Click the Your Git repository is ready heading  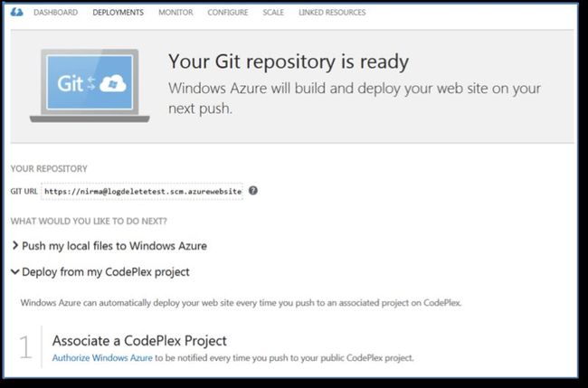[x=289, y=62]
